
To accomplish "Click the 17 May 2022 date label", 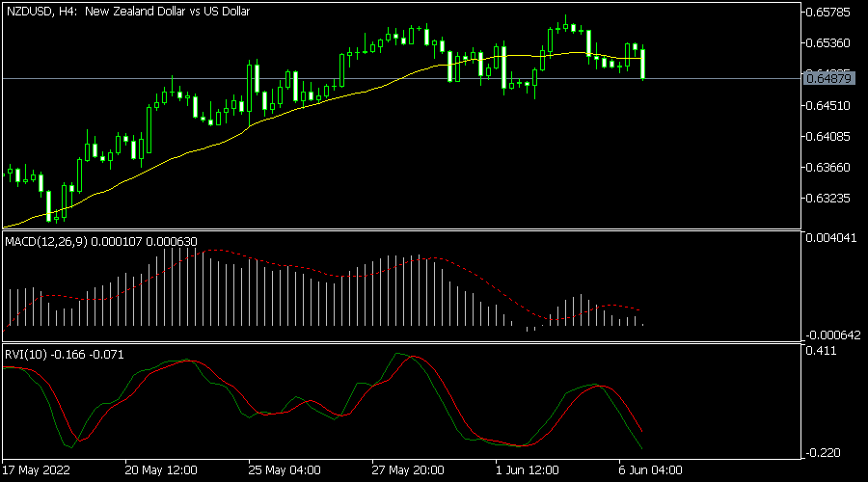I will 37,470.
